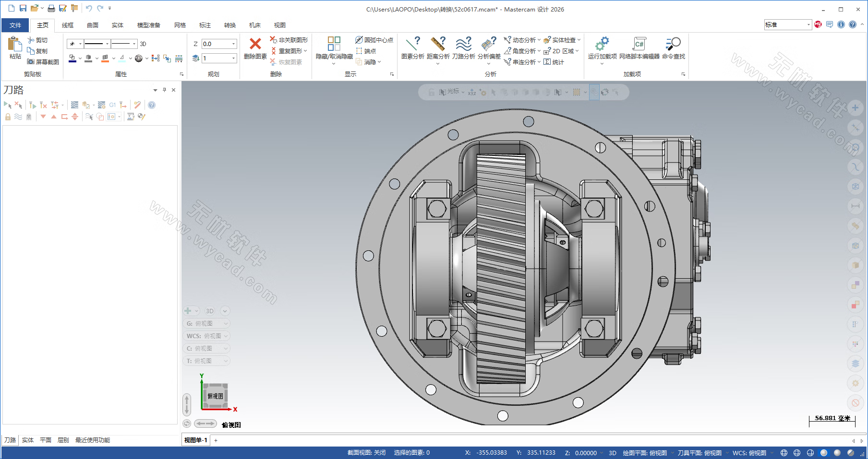Activate 刀路分析 toolpath analysis
Screen dimensions: 868x459
point(464,48)
